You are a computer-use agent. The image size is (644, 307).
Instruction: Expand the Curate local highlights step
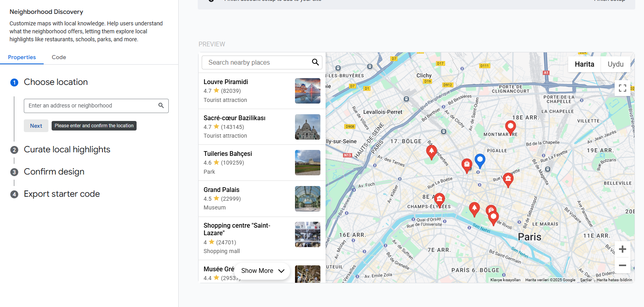click(67, 150)
